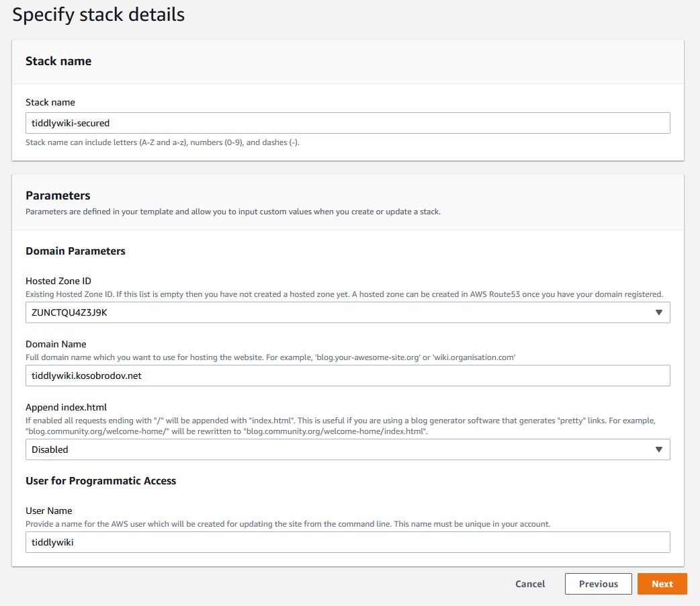Open the Hosted Zone ID dropdown
The width and height of the screenshot is (700, 606).
pyautogui.click(x=347, y=312)
